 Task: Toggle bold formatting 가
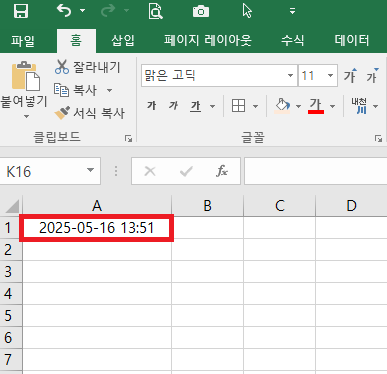tap(152, 106)
